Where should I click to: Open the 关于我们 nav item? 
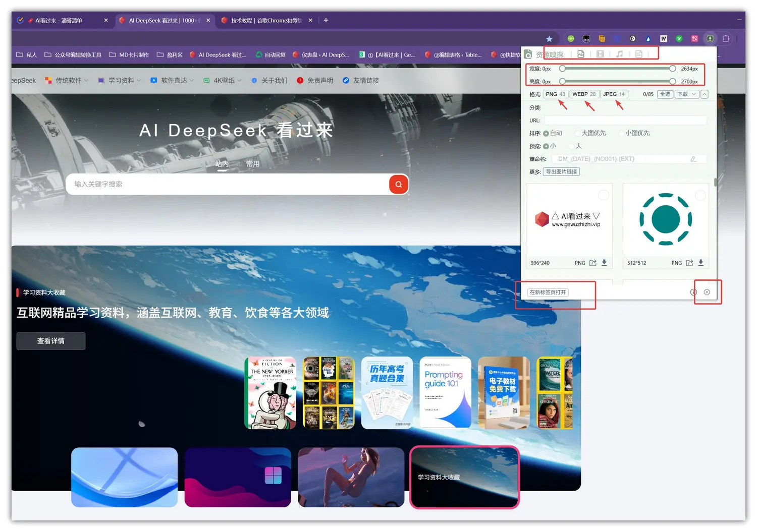click(269, 80)
